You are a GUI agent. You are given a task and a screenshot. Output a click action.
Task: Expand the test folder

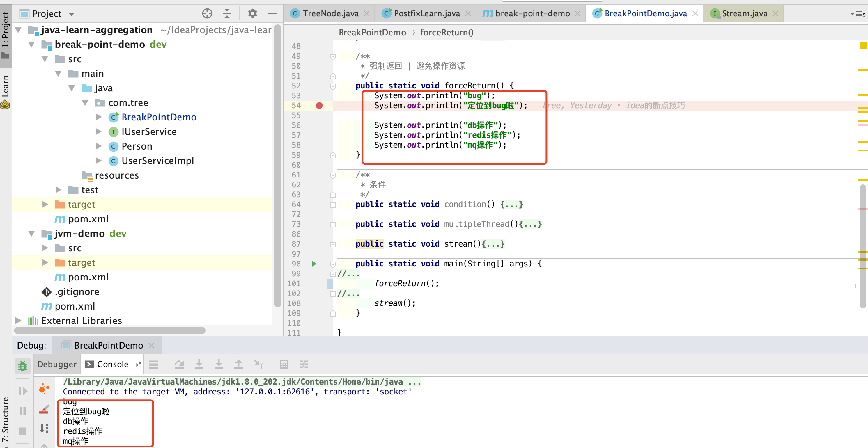tap(58, 190)
